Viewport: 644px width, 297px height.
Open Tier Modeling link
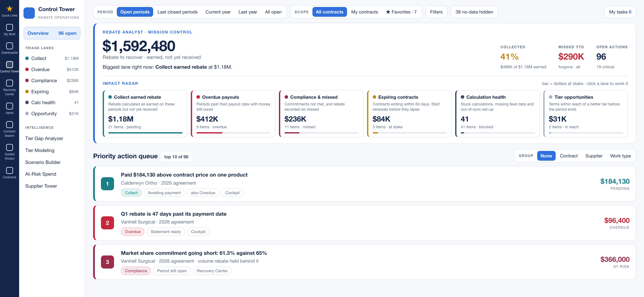pos(40,150)
